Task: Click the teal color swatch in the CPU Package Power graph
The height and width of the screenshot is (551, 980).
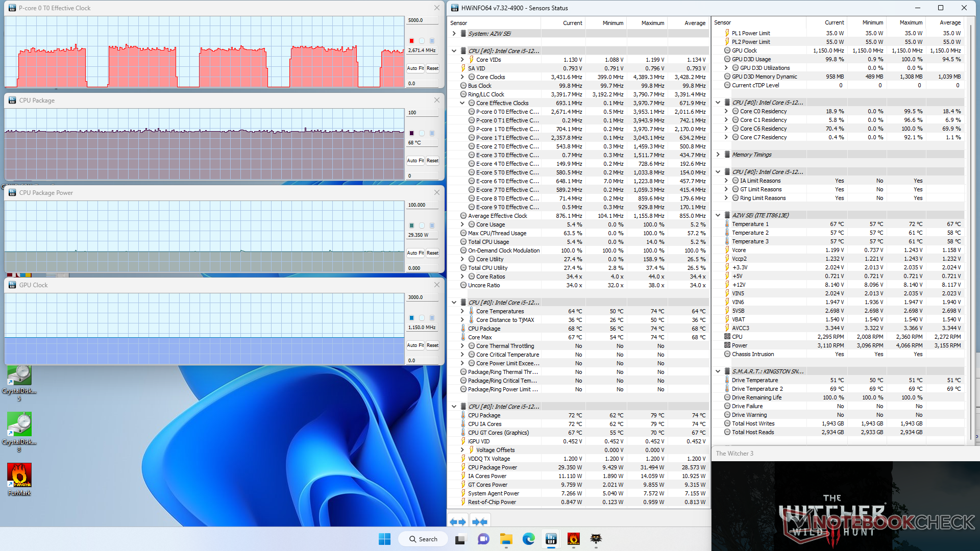Action: click(411, 226)
